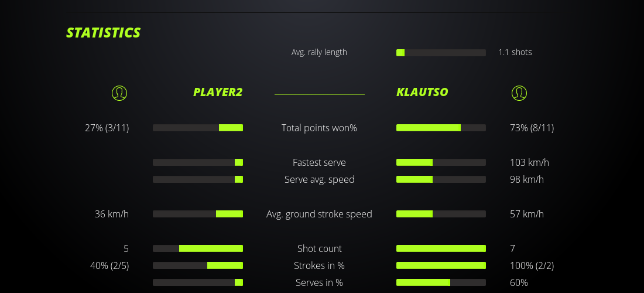
Task: Click PLAYER2's Strokes in % bar
Action: point(198,265)
